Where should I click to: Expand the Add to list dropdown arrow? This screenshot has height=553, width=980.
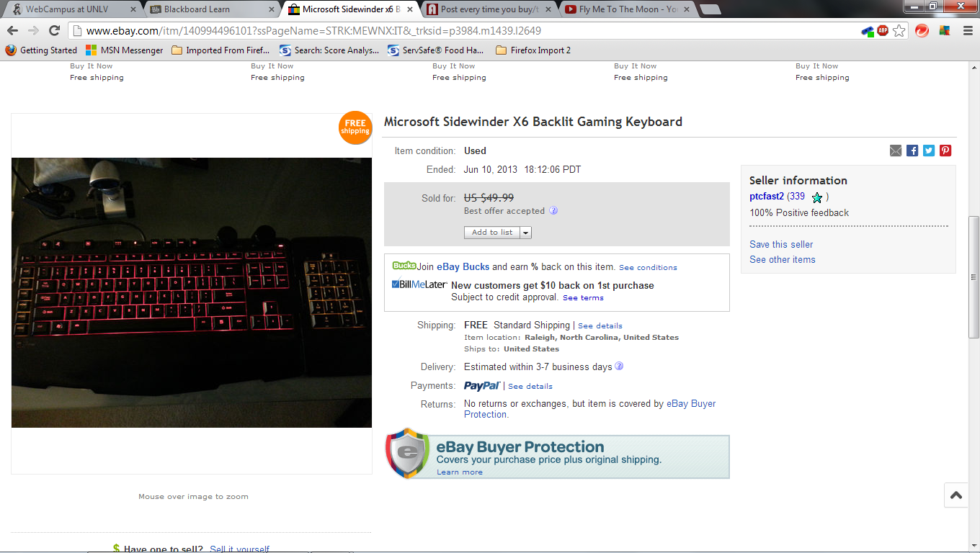pos(525,233)
